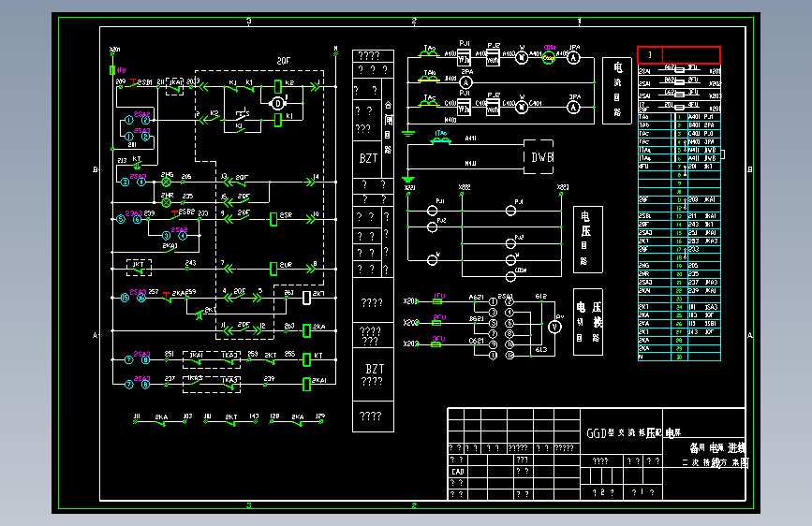Select the ground symbol below the N411 line

[x=408, y=179]
